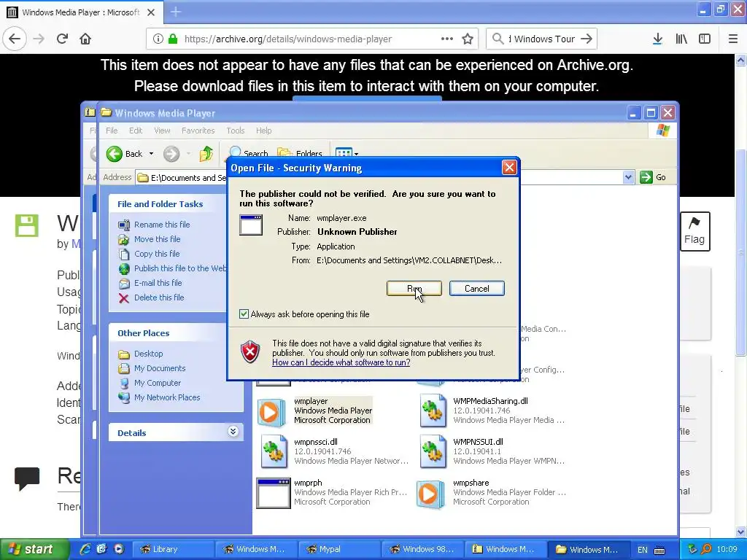The height and width of the screenshot is (560, 747).
Task: Click the Explorer Up folder icon
Action: (206, 154)
